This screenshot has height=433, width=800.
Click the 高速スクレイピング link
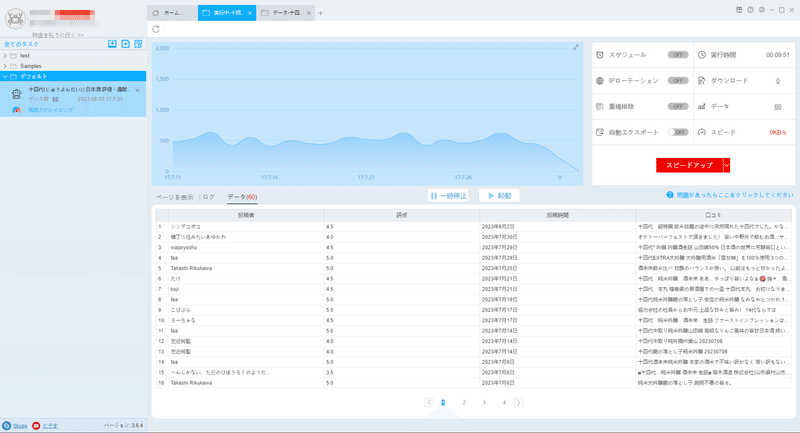click(51, 110)
